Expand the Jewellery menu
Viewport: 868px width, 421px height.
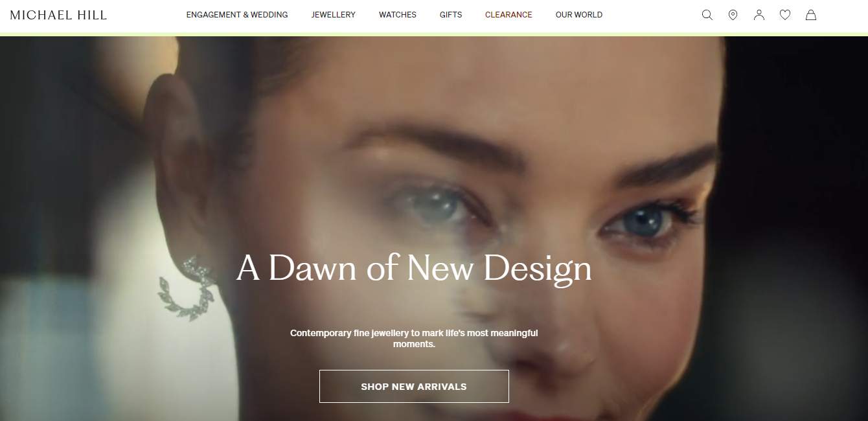pos(333,14)
